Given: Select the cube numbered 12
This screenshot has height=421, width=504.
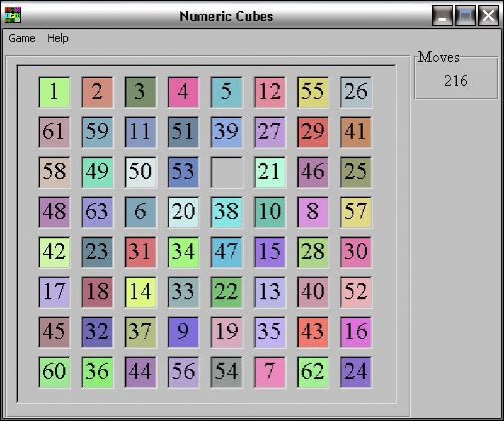Looking at the screenshot, I should coord(270,92).
